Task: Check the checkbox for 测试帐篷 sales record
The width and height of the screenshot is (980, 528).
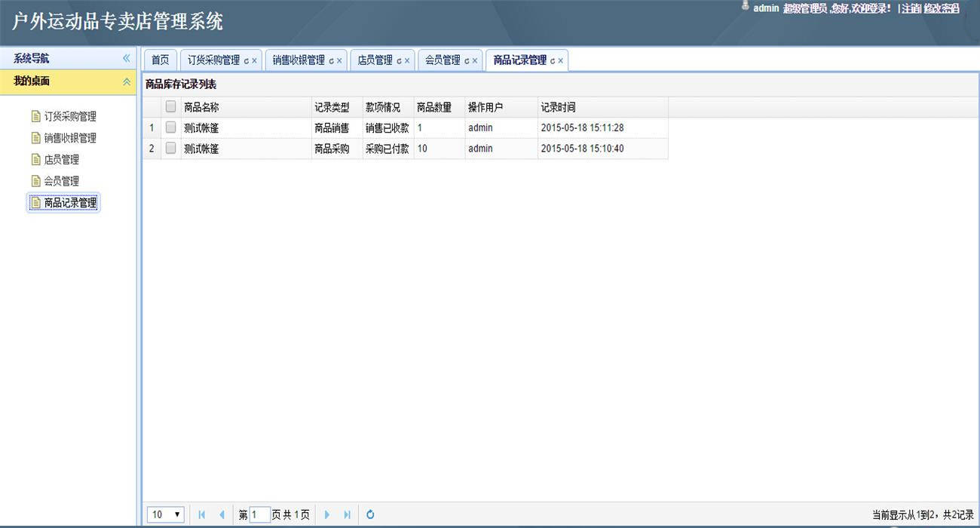Action: click(170, 127)
